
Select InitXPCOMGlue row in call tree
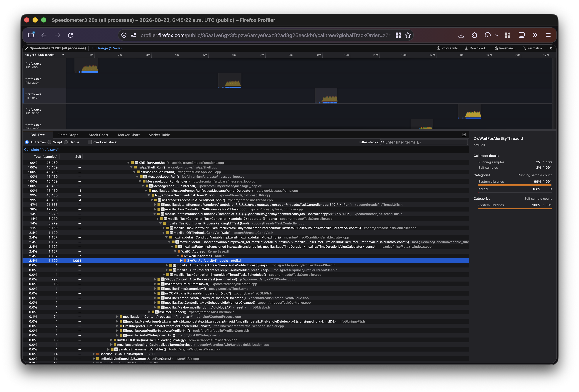pyautogui.click(x=245, y=340)
